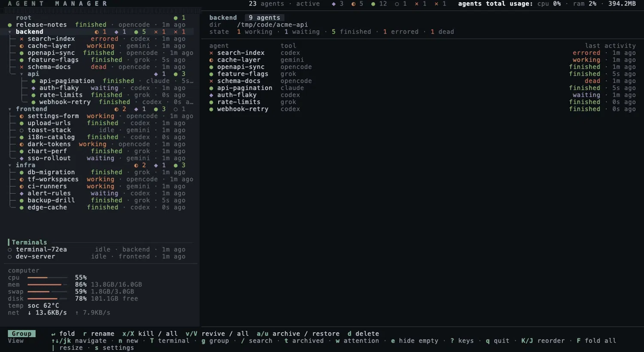
Task: Click the new agent shortcut hint
Action: [128, 341]
